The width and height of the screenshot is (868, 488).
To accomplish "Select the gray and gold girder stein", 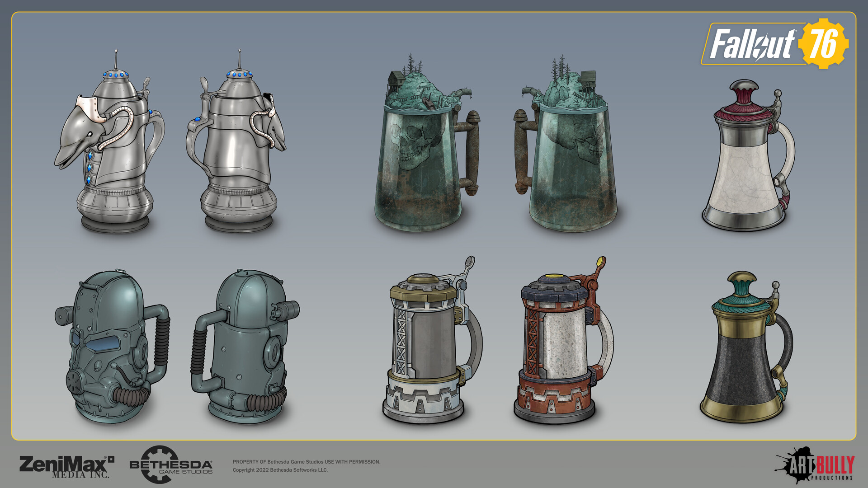I will (x=433, y=340).
